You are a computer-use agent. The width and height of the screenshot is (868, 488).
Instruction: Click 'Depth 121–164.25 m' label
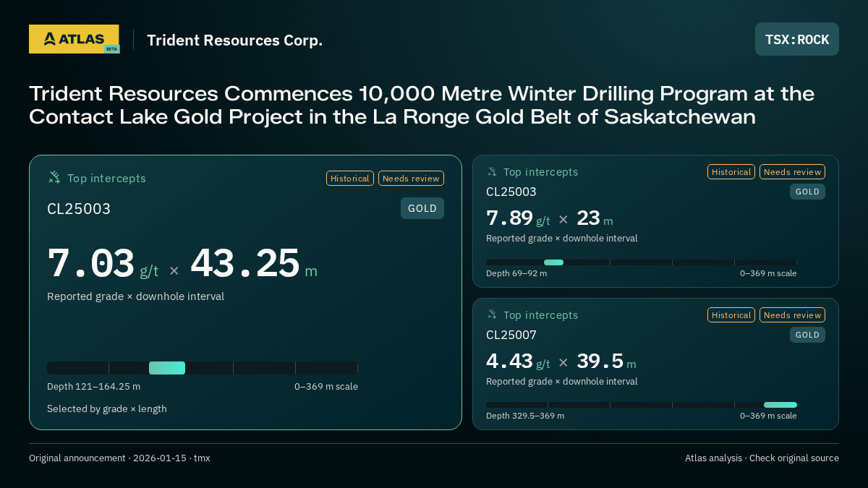click(x=94, y=386)
